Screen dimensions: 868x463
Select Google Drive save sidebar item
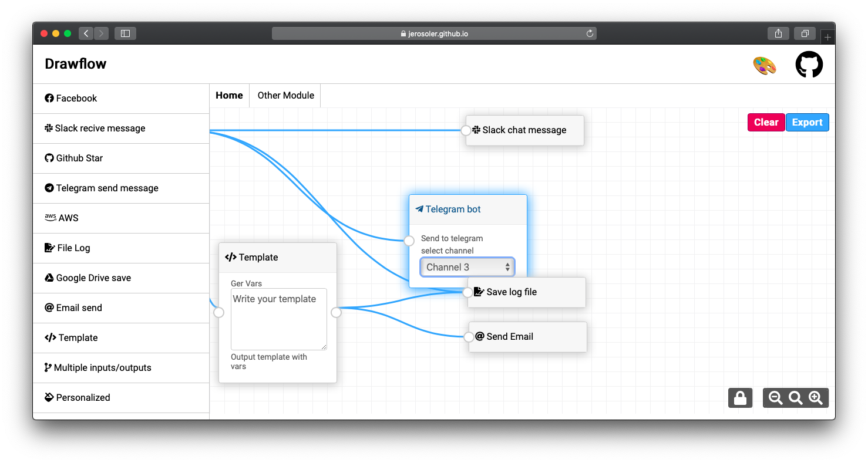121,278
